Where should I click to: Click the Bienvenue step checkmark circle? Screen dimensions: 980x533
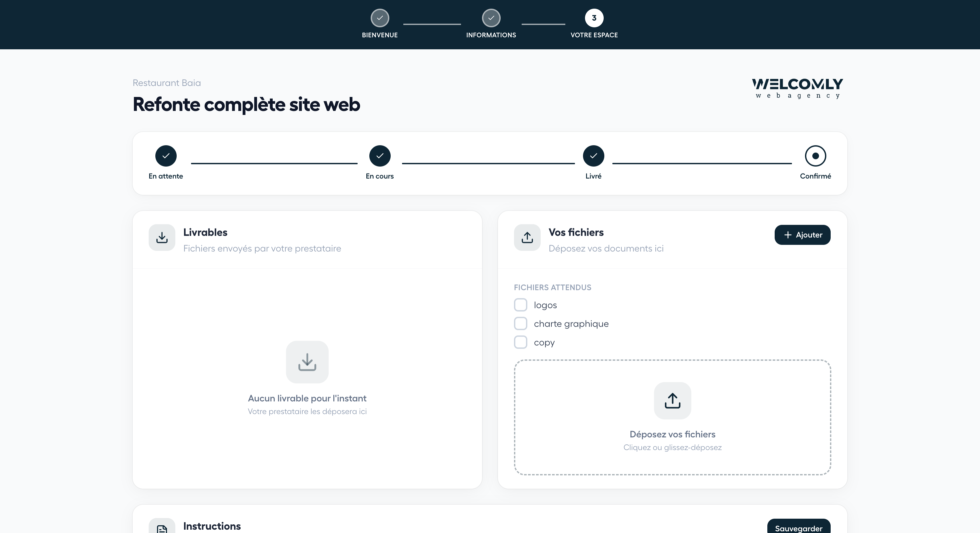(x=380, y=18)
